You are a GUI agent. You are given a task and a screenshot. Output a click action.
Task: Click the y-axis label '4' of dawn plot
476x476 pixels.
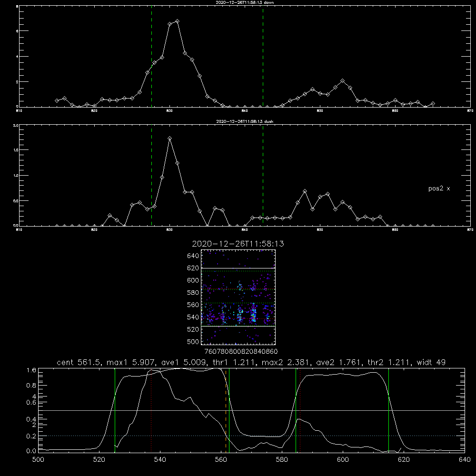coord(17,57)
